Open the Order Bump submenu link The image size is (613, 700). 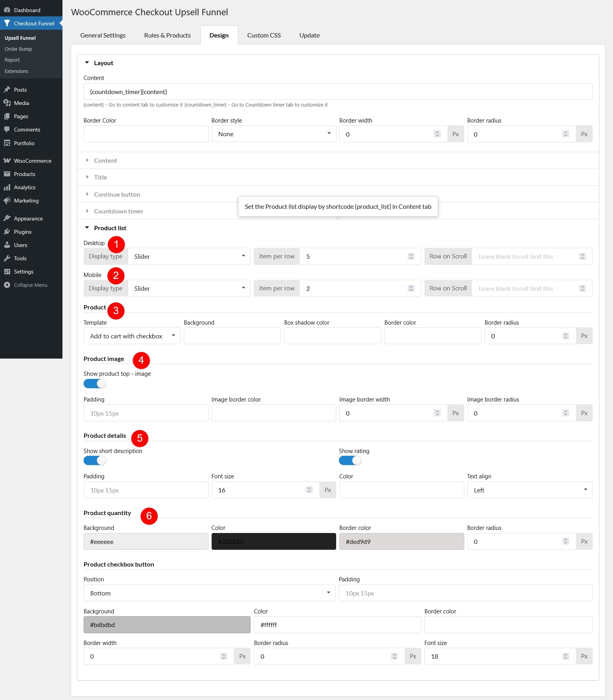click(18, 49)
